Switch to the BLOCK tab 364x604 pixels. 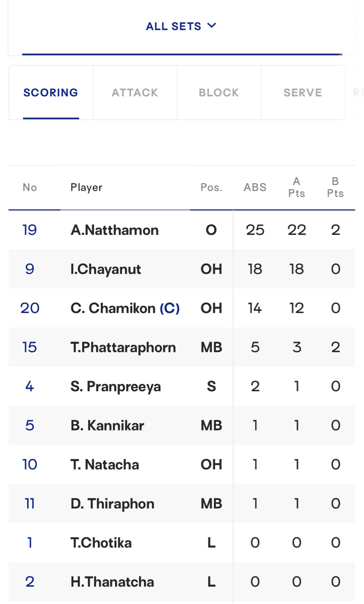(219, 93)
